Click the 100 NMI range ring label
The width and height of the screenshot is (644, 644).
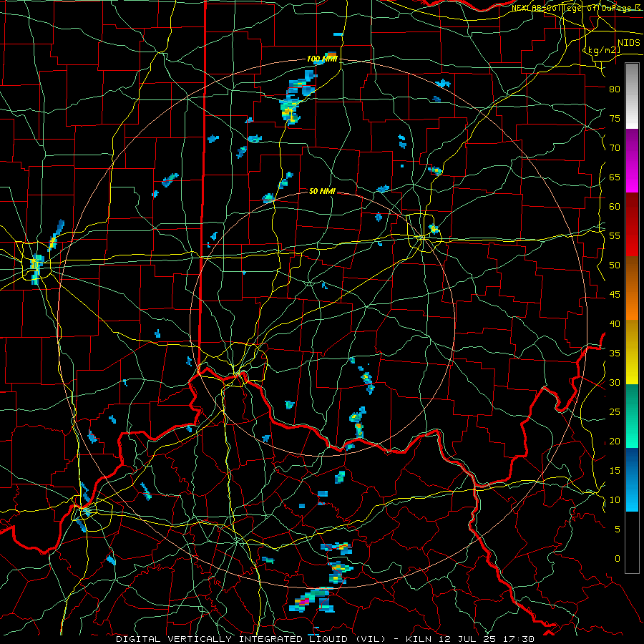322,59
